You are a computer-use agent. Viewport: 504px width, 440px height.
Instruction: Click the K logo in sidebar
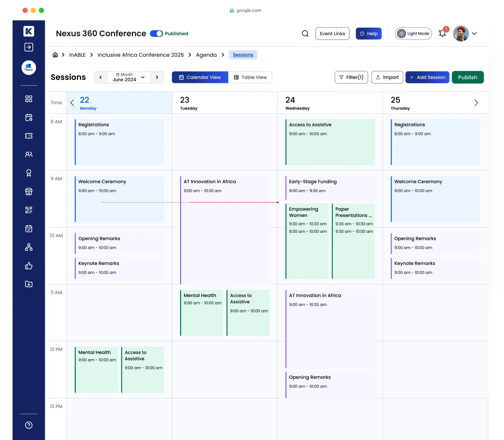click(x=29, y=31)
